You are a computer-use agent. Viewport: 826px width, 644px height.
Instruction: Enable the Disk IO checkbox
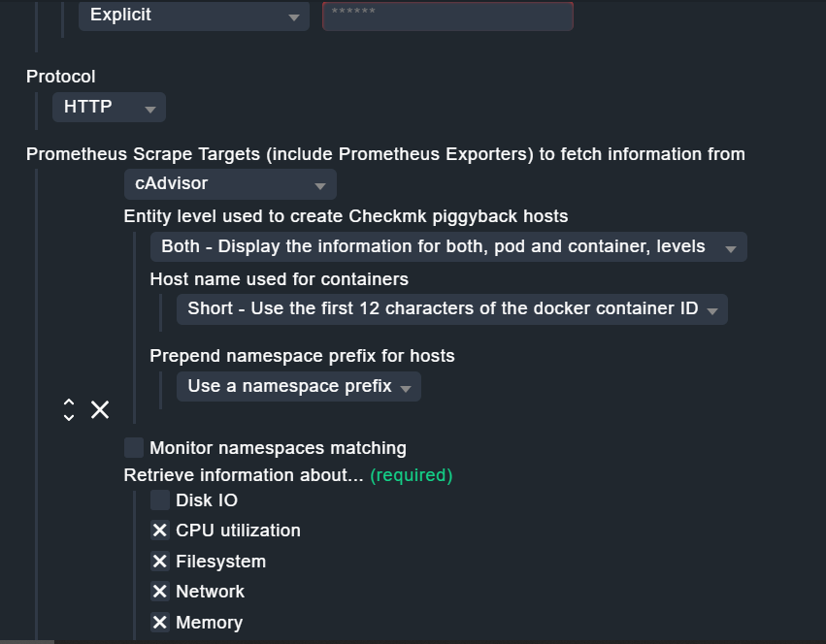160,500
